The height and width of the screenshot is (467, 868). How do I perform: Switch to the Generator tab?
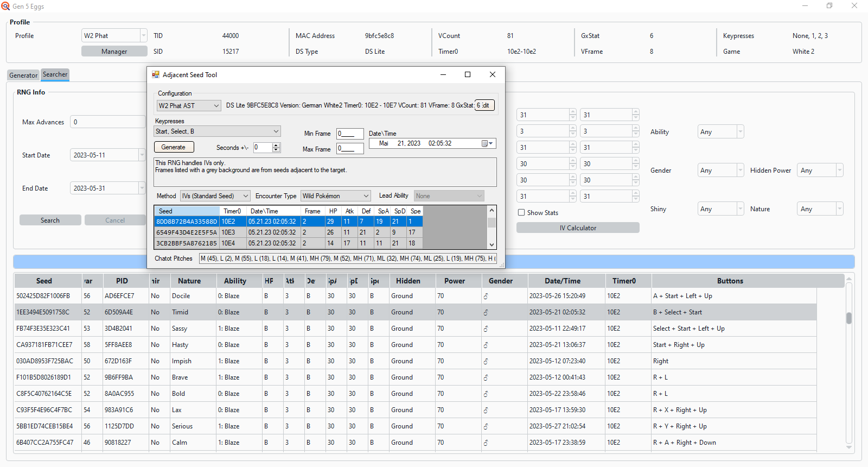[x=23, y=75]
